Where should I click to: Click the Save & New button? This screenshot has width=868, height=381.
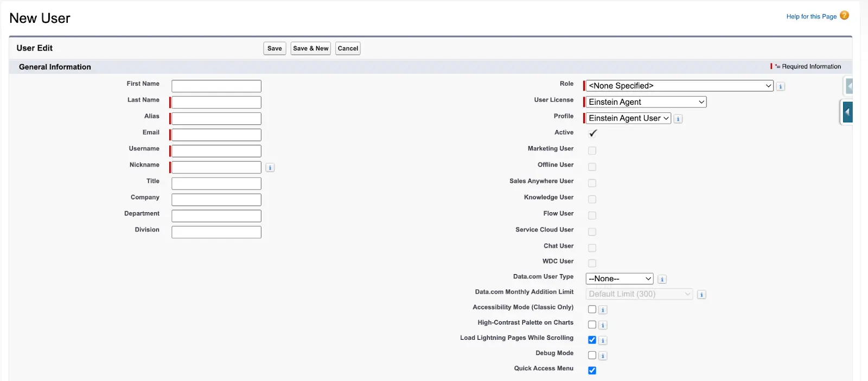(x=311, y=48)
